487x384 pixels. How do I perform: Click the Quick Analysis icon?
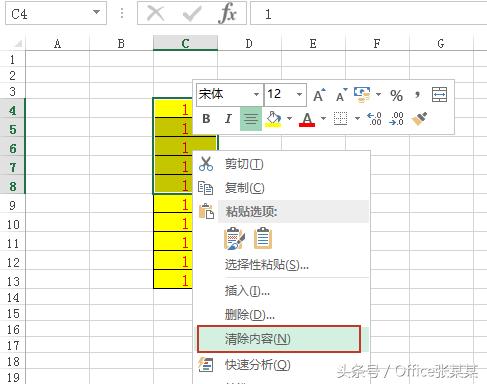click(x=206, y=365)
